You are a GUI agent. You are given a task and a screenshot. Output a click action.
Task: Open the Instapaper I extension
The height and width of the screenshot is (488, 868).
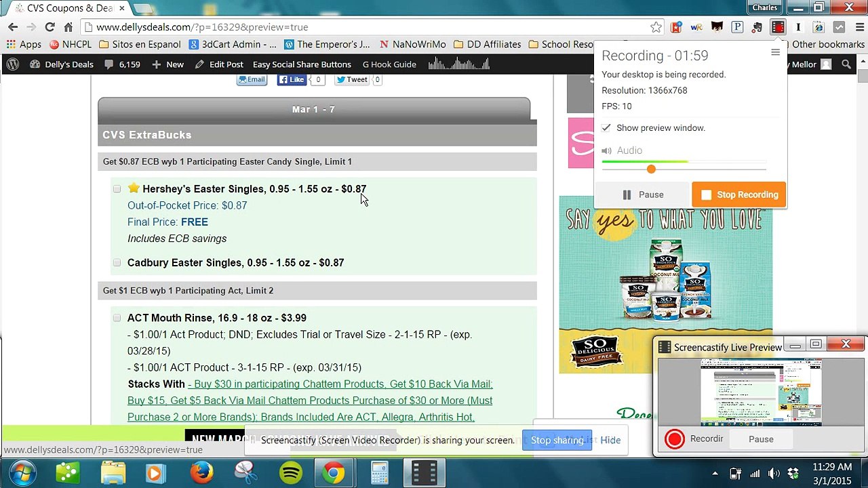pos(798,27)
